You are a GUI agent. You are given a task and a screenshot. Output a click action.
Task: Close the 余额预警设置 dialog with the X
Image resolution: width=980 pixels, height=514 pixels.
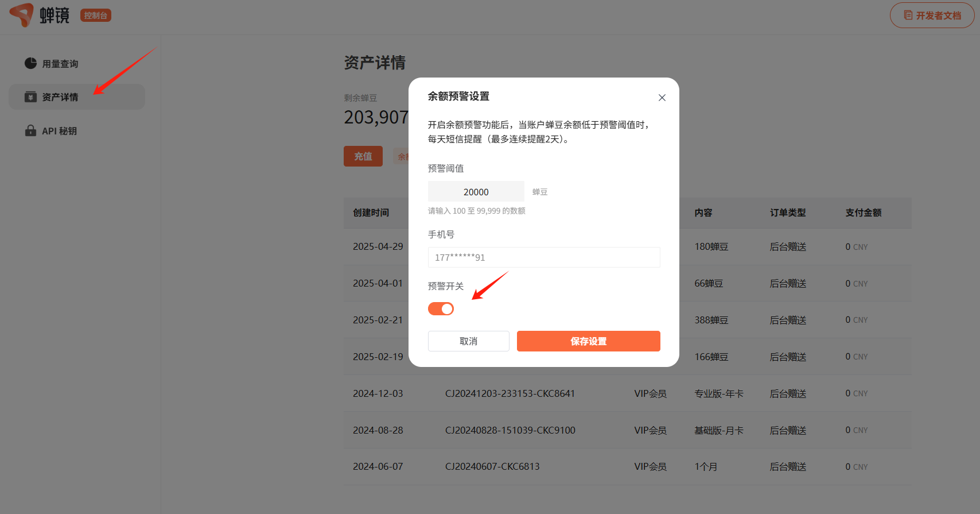[x=662, y=98]
